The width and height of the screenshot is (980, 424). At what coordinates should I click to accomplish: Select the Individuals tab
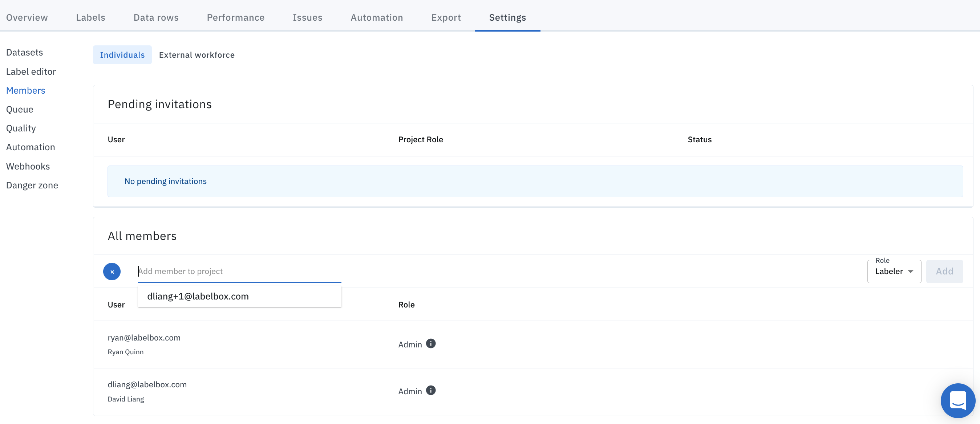coord(122,55)
